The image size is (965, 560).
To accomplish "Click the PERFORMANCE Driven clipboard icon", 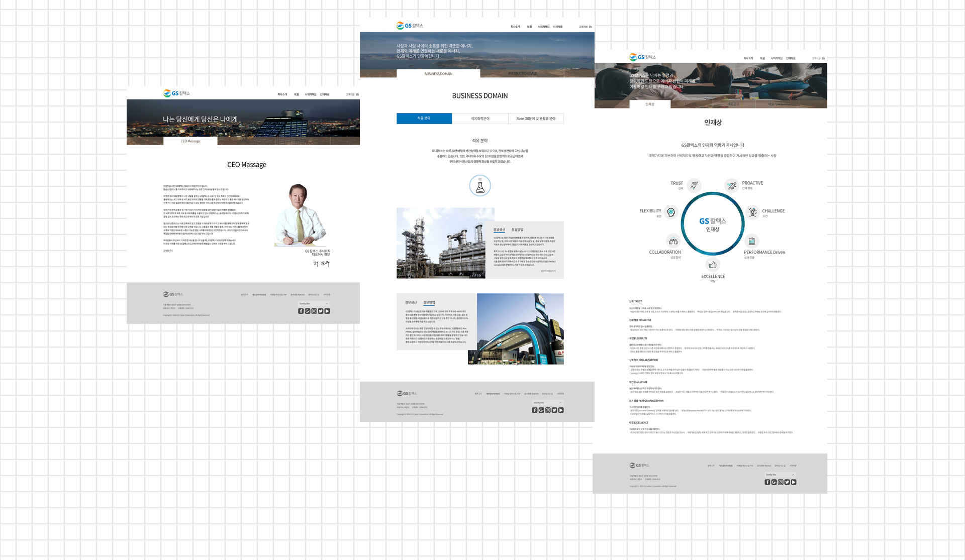I will pos(751,241).
